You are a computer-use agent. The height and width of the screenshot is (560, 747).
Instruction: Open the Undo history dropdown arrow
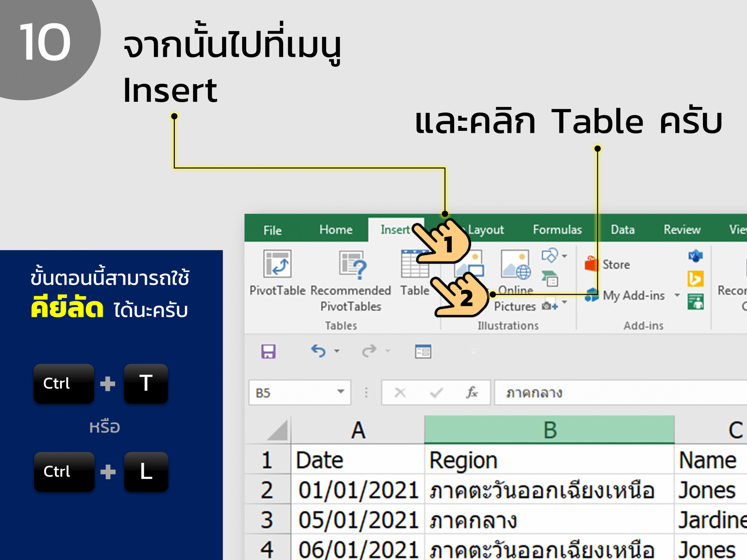pyautogui.click(x=337, y=351)
